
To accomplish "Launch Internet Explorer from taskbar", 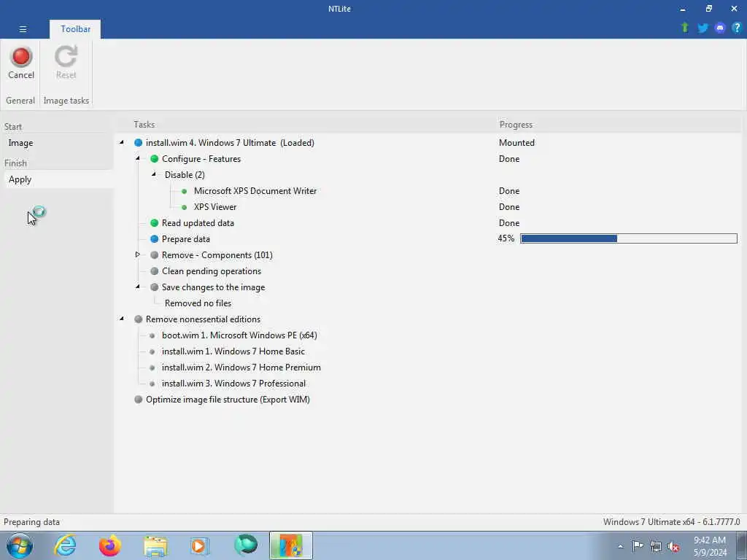I will click(x=65, y=545).
